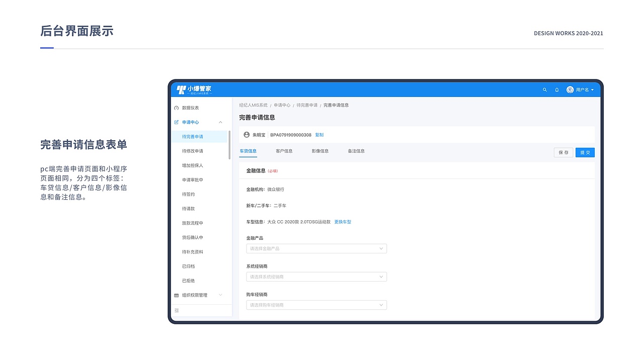The image size is (644, 362).
Task: Expand the 组织权限管理 section
Action: (x=220, y=295)
